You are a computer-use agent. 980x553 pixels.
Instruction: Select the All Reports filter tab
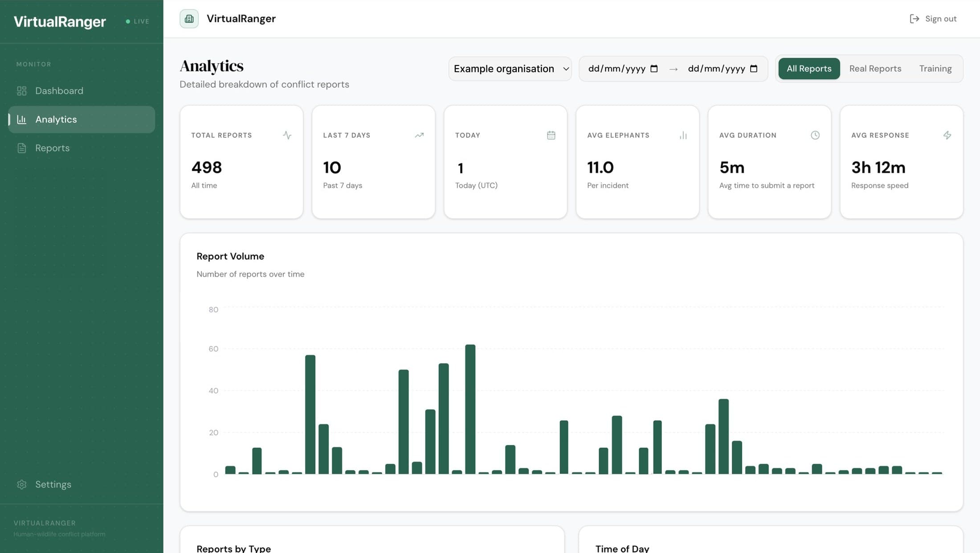pos(809,69)
